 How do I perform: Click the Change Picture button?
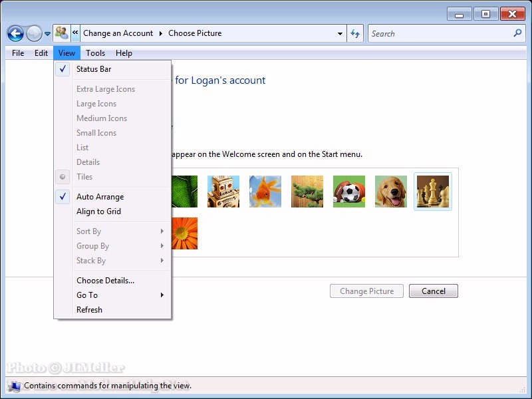tap(367, 291)
